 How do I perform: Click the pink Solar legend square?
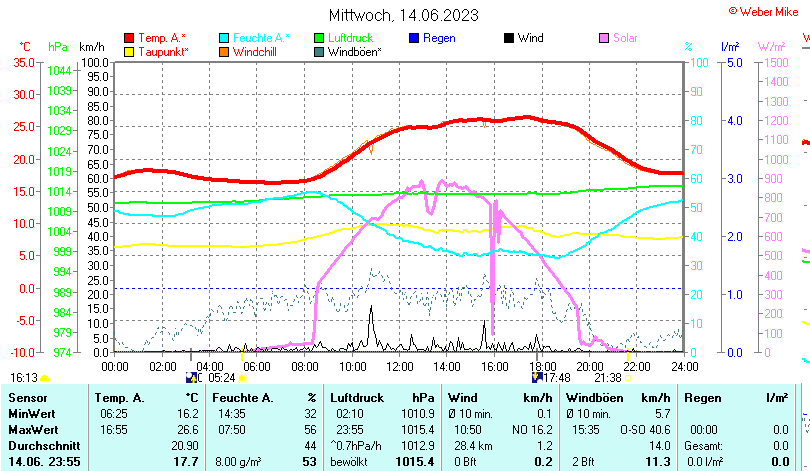click(604, 38)
